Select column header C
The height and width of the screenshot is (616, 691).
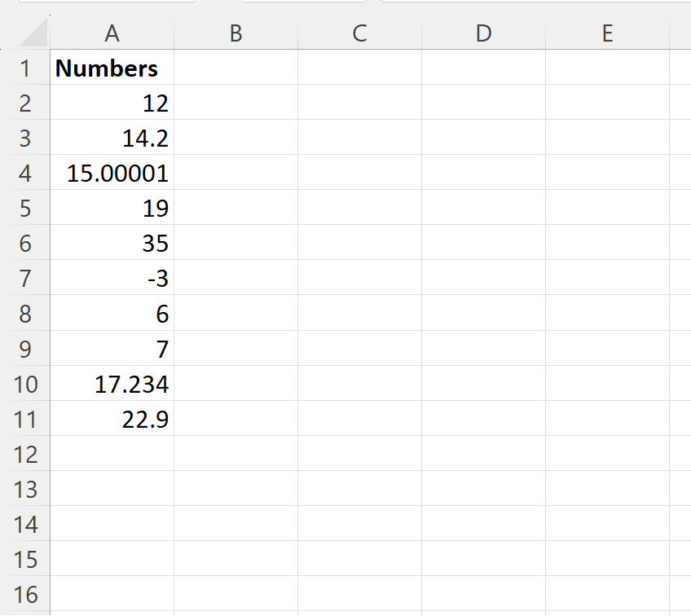[359, 33]
